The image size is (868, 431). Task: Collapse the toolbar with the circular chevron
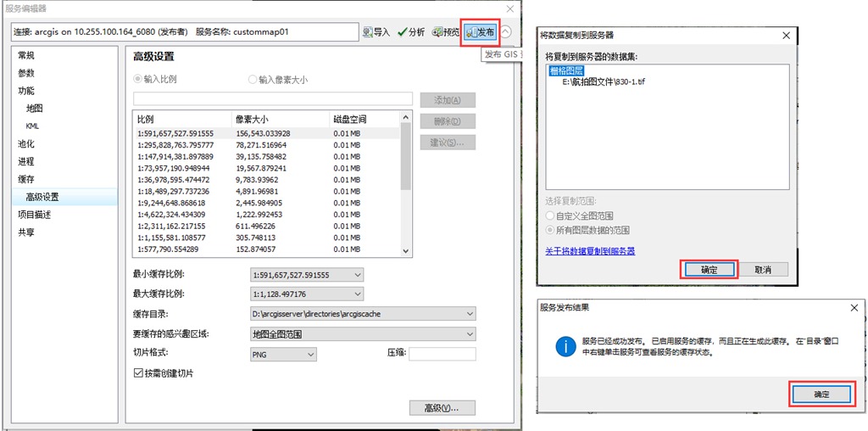(x=506, y=32)
